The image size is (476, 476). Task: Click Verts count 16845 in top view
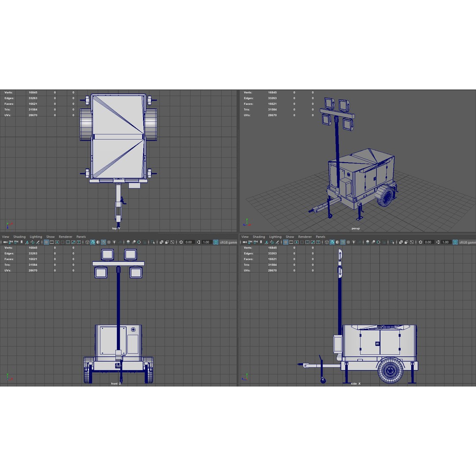33,92
